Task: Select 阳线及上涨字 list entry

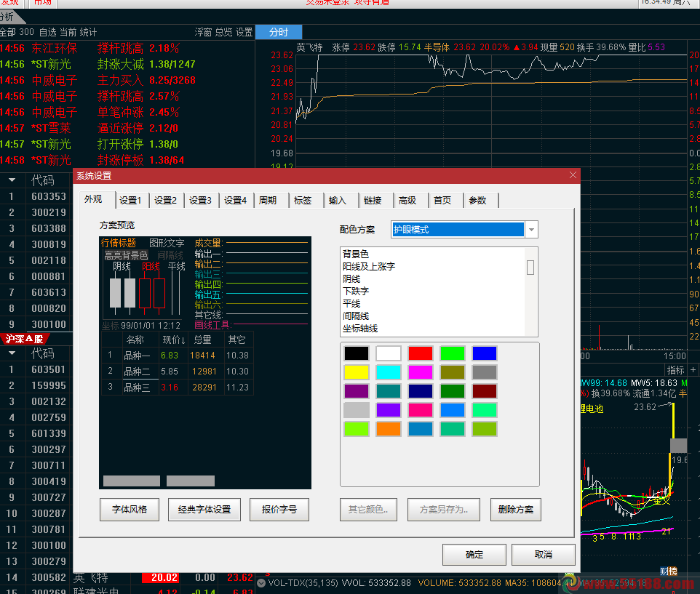Action: [369, 267]
